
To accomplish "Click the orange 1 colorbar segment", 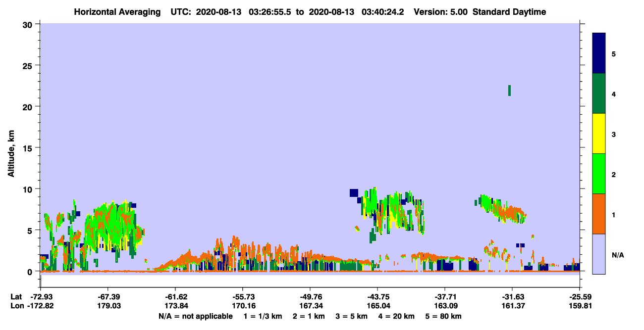I will coord(599,214).
